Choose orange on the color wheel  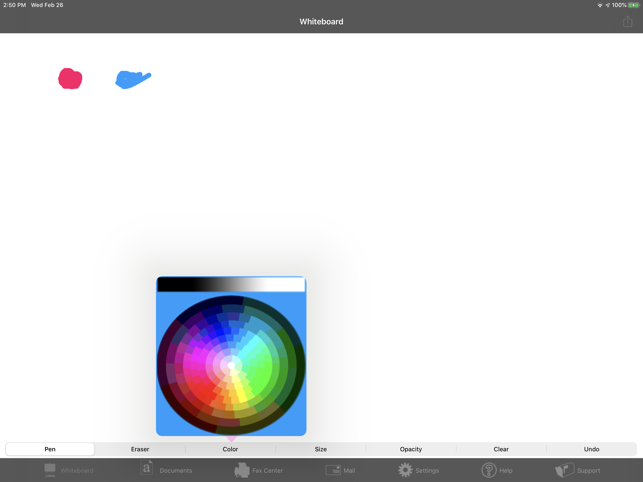pyautogui.click(x=227, y=400)
